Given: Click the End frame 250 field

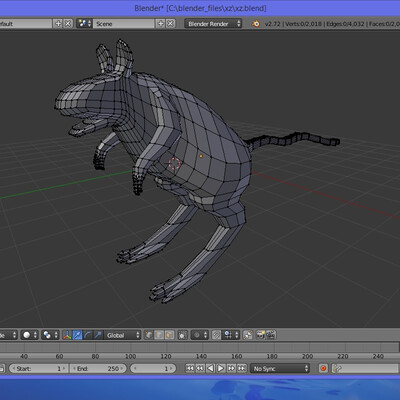Looking at the screenshot, I should click(98, 368).
